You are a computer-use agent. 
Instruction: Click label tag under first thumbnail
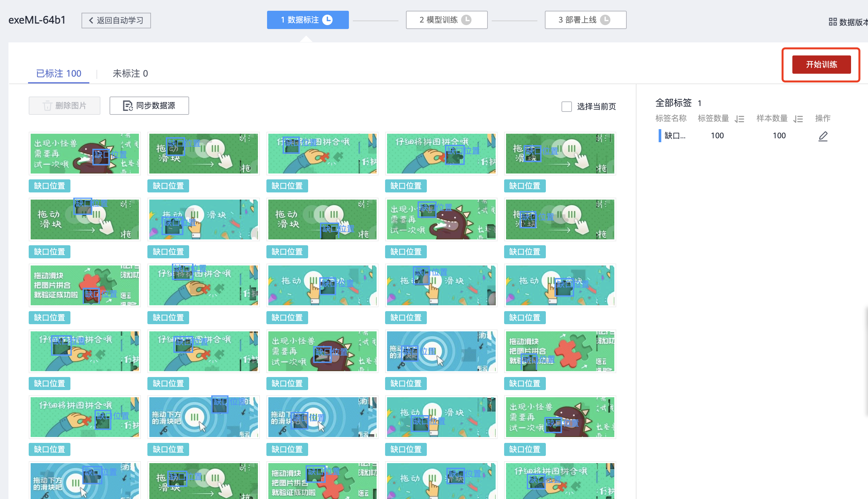coord(49,186)
